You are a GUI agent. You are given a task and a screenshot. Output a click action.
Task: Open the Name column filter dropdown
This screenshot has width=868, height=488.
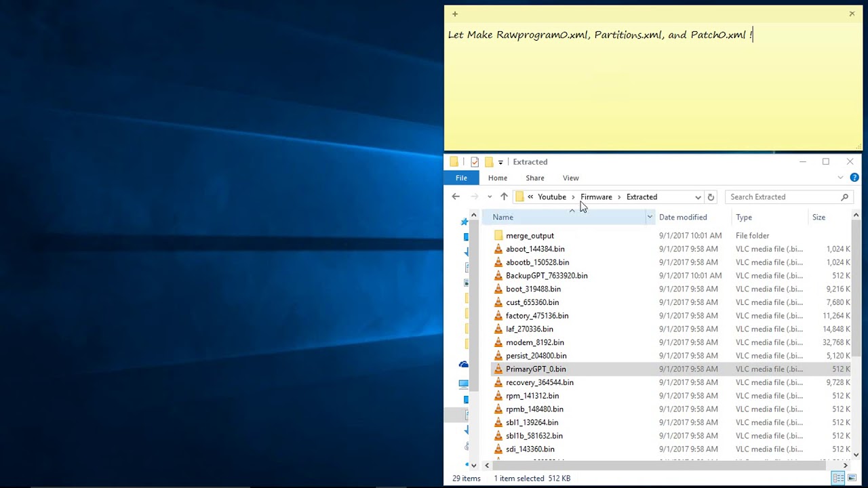[x=650, y=217]
